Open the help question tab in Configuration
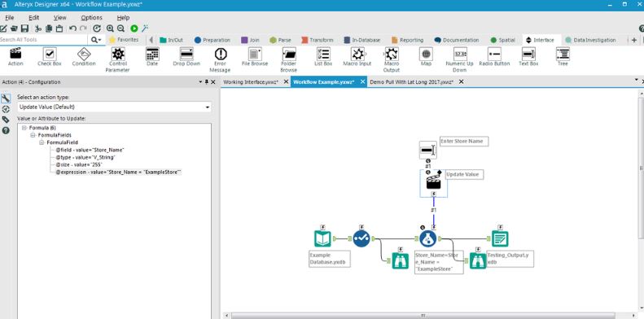The image size is (644, 319). coord(6,130)
